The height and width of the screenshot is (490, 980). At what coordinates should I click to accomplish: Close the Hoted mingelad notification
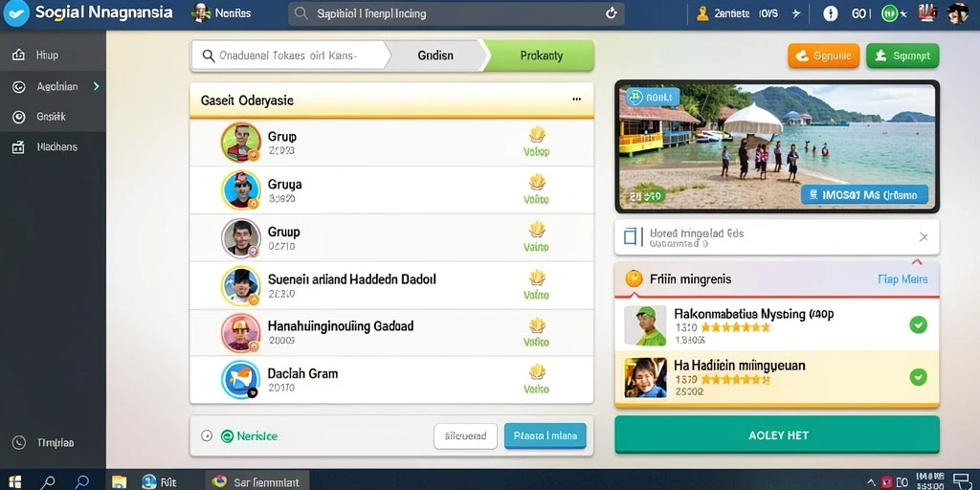pos(924,237)
